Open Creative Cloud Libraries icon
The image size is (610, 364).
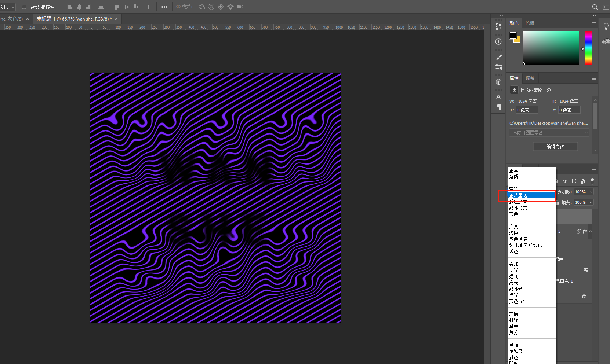(x=606, y=42)
